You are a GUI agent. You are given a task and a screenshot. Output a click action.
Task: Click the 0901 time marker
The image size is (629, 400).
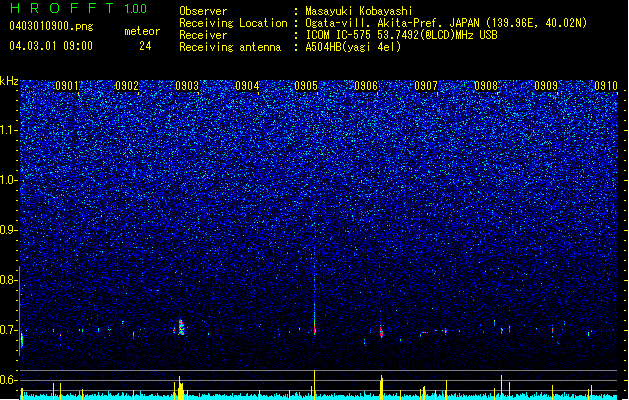click(67, 86)
